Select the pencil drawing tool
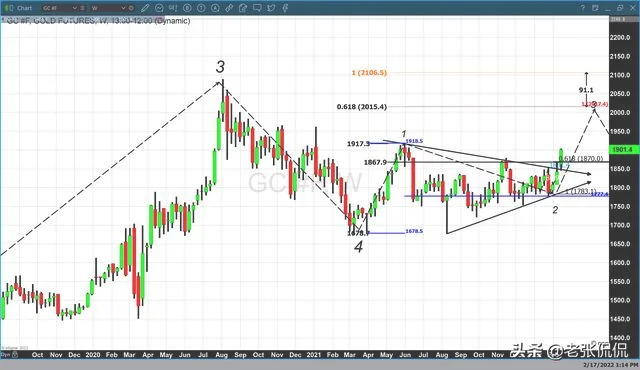The image size is (640, 370). click(x=145, y=8)
